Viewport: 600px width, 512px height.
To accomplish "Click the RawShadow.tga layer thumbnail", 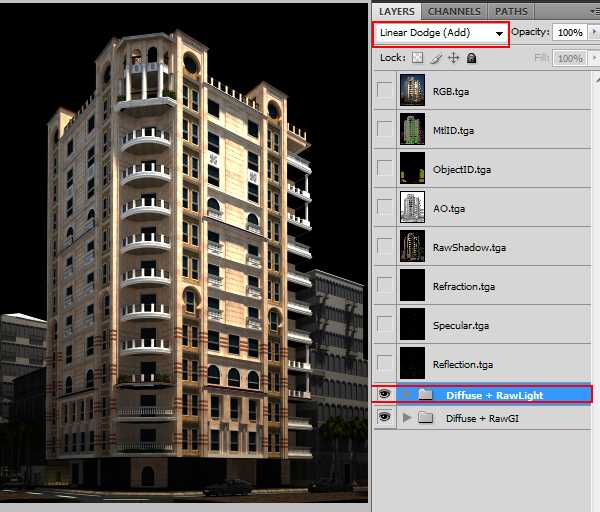I will pyautogui.click(x=412, y=246).
